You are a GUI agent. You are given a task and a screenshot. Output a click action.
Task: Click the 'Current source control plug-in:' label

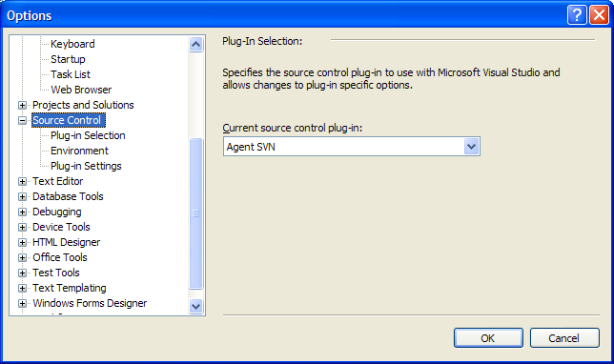coord(292,128)
